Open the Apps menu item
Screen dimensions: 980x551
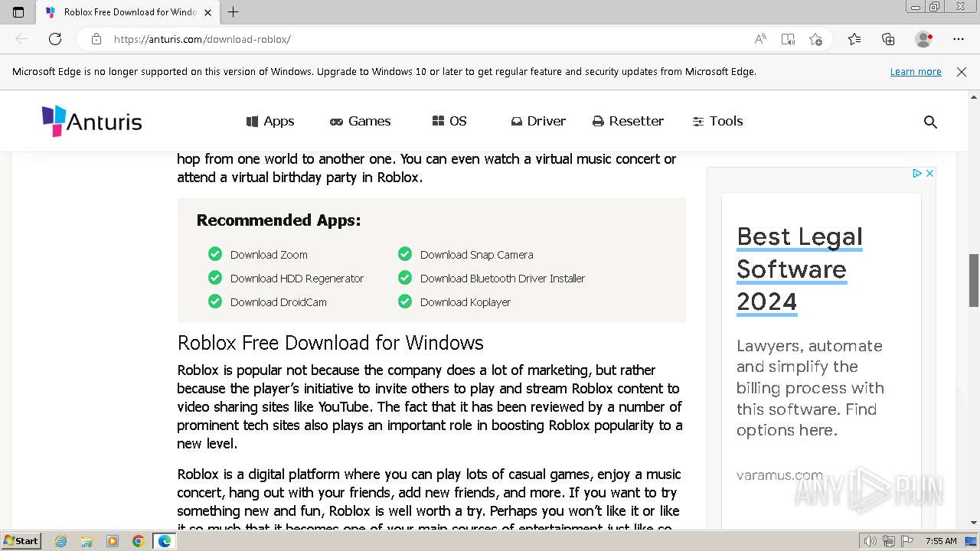click(270, 121)
